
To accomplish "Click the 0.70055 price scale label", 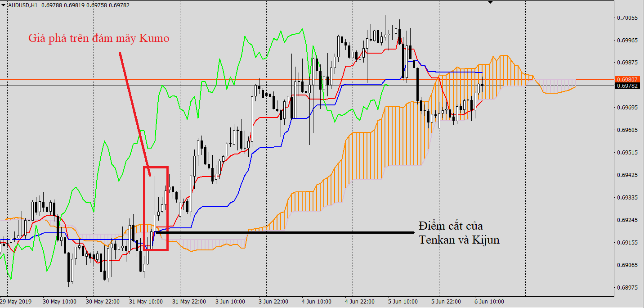I will pos(628,18).
